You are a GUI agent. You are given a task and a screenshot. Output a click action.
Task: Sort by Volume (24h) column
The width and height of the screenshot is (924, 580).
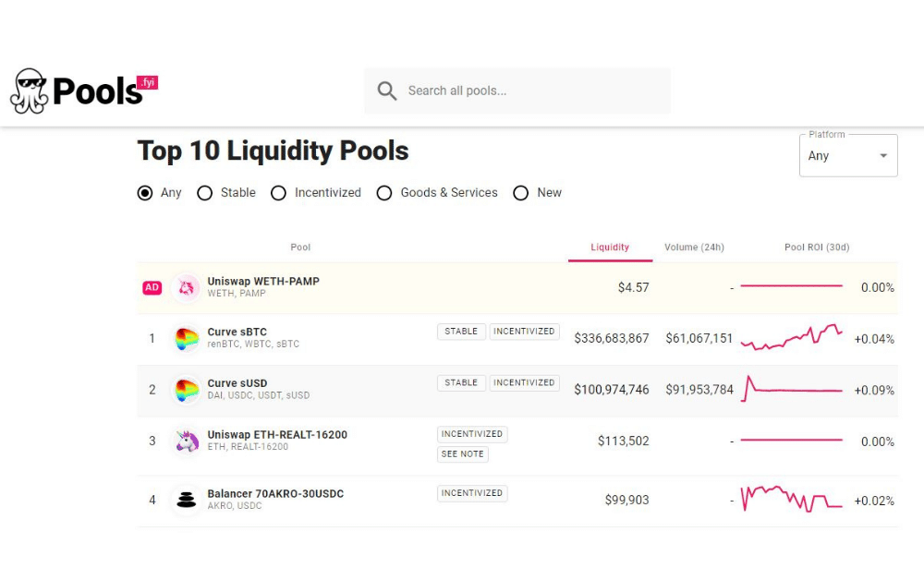click(694, 248)
